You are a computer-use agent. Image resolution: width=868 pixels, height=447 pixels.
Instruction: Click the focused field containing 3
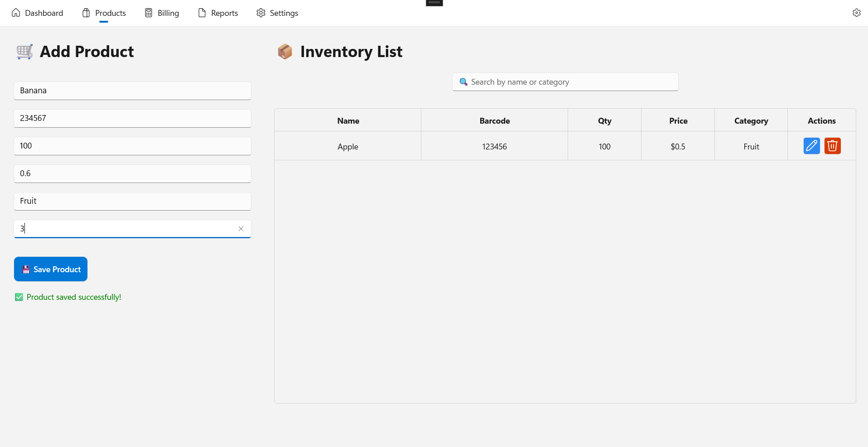pyautogui.click(x=132, y=229)
